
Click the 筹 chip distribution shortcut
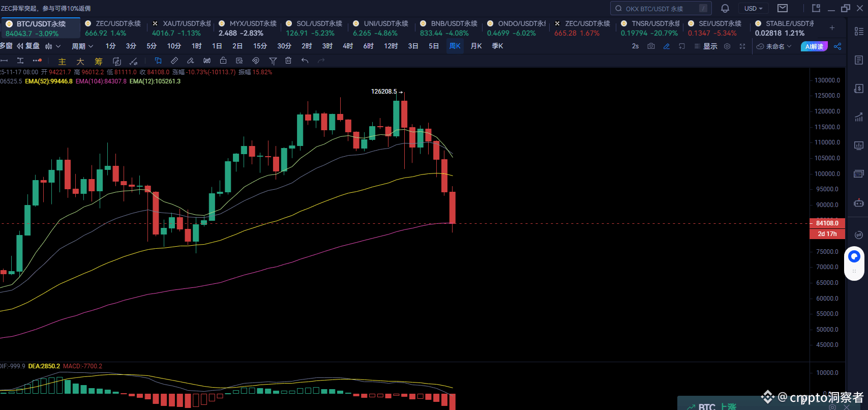tap(99, 61)
